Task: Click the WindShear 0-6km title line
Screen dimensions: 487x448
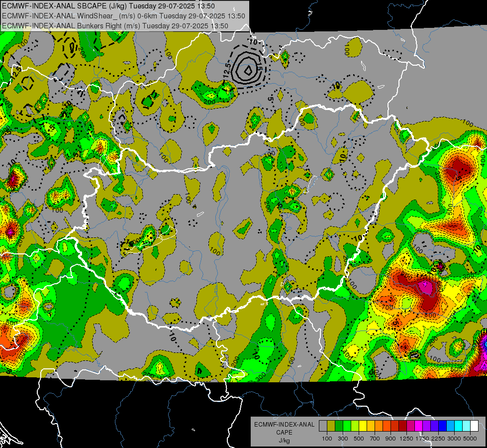Action: (123, 16)
